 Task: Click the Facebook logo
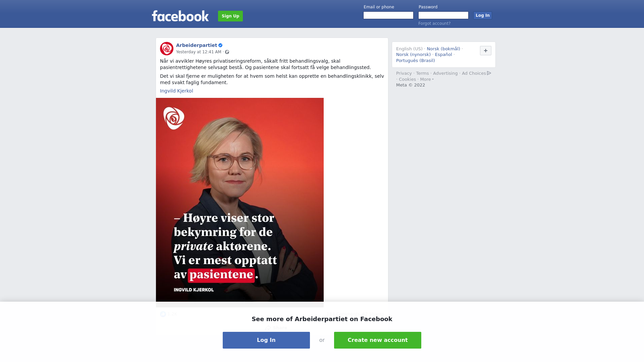tap(180, 16)
